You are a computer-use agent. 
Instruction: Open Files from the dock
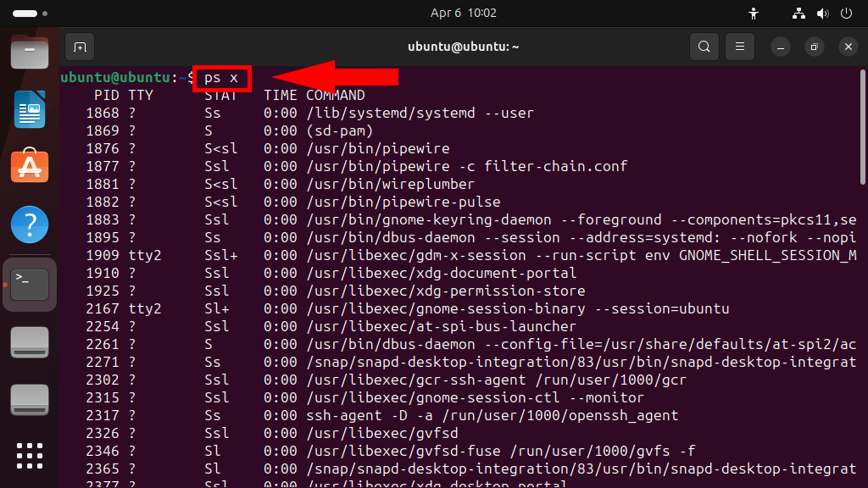click(x=29, y=53)
